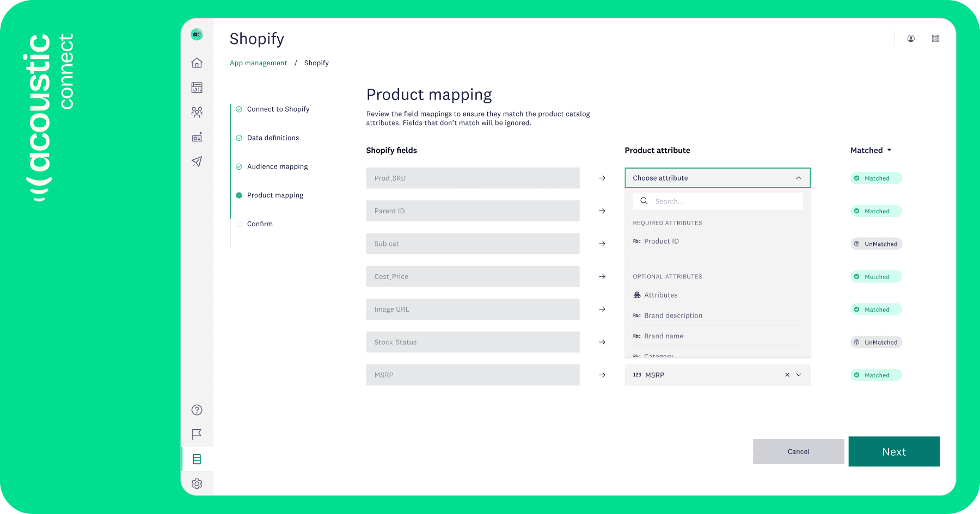Open the campaigns calendar icon in sidebar
980x514 pixels.
coord(197,88)
